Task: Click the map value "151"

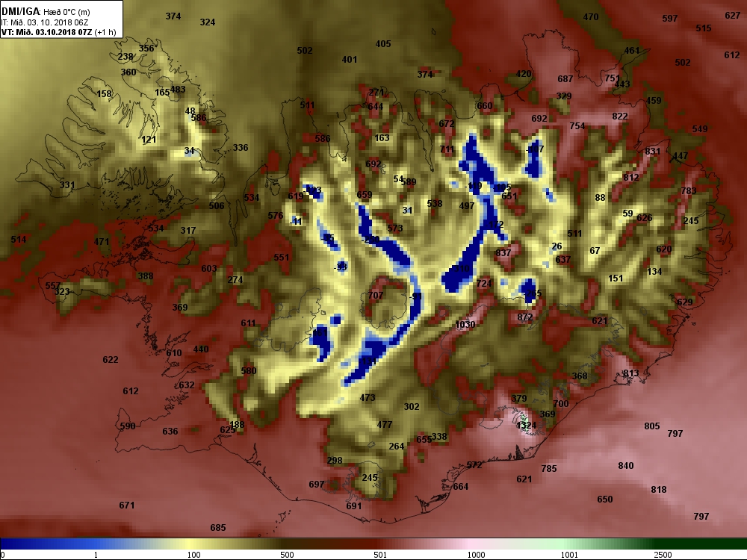Action: click(616, 278)
